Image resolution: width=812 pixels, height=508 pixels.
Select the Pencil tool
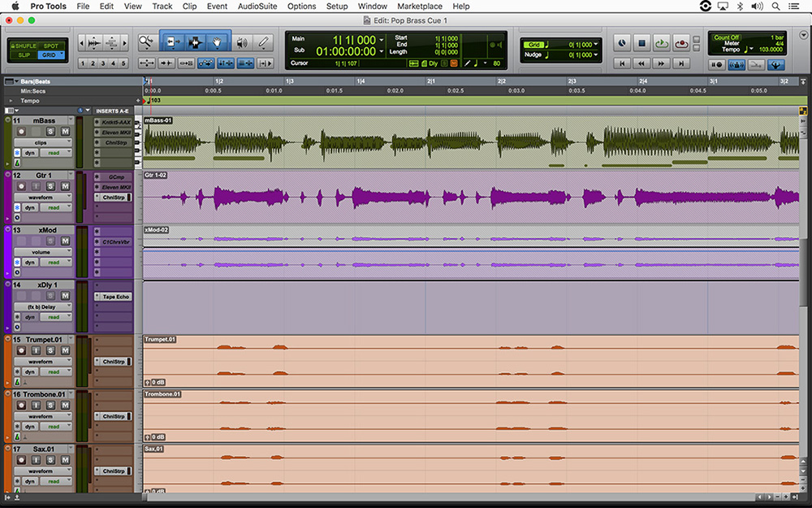(x=262, y=41)
